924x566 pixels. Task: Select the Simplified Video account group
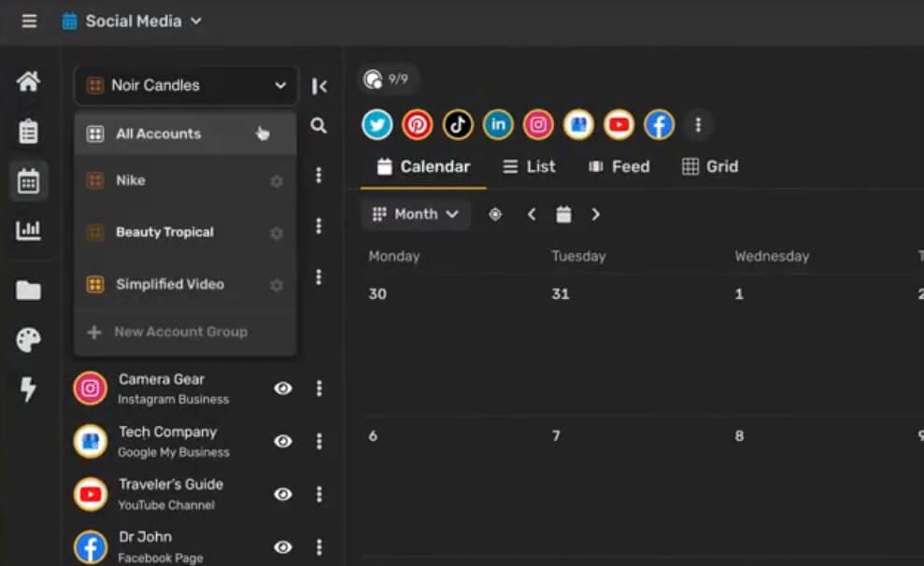click(x=185, y=284)
